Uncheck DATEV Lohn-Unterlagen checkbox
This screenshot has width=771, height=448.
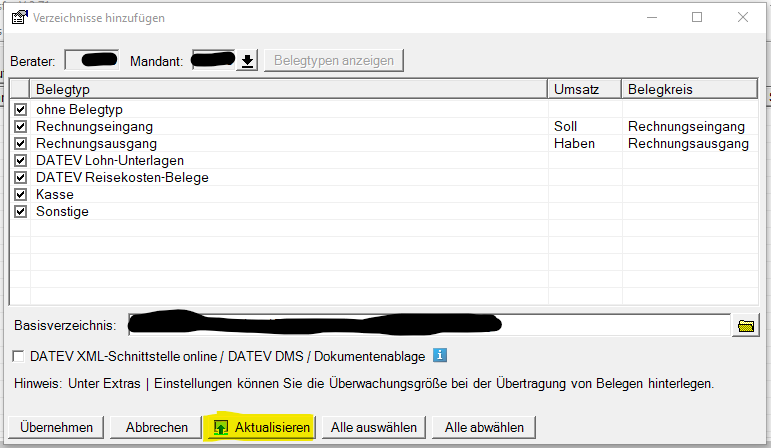click(20, 160)
